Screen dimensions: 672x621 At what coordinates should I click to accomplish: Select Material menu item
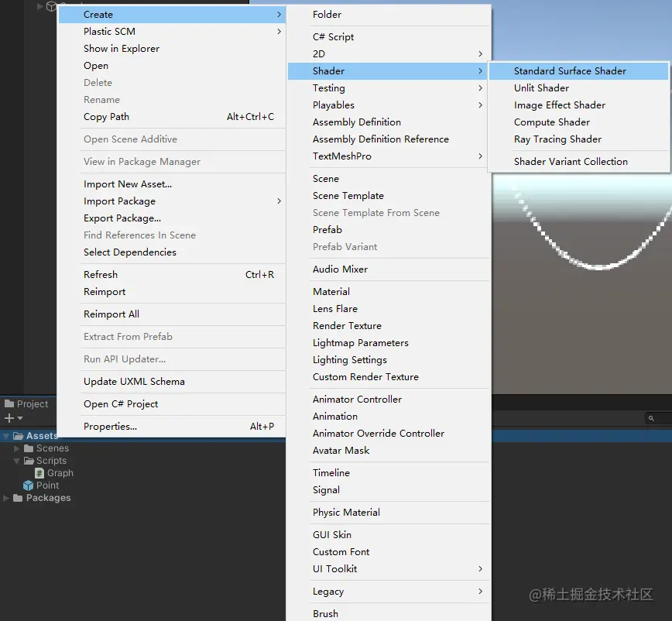[x=389, y=292]
